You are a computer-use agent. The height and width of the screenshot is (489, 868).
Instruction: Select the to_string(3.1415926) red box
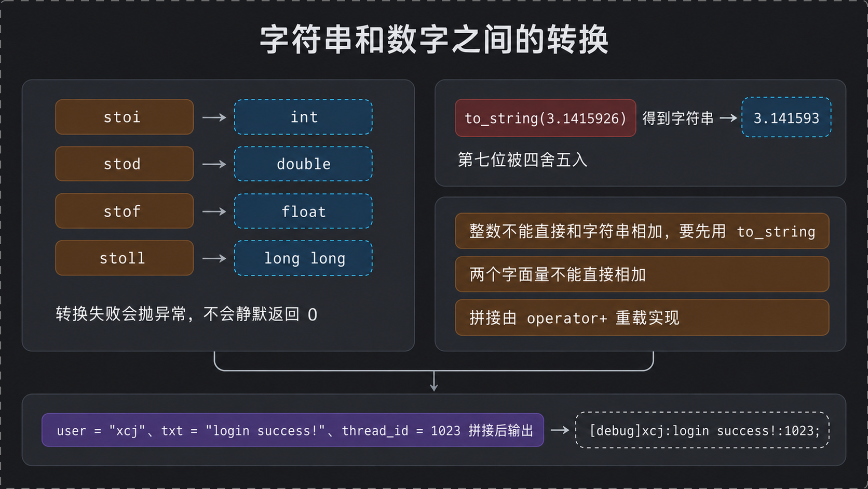point(546,118)
